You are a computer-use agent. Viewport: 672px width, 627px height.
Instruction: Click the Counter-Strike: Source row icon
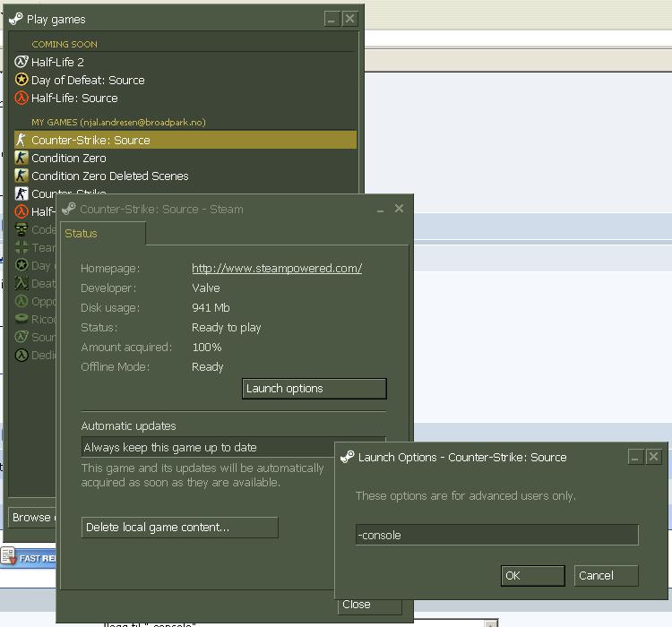(22, 140)
